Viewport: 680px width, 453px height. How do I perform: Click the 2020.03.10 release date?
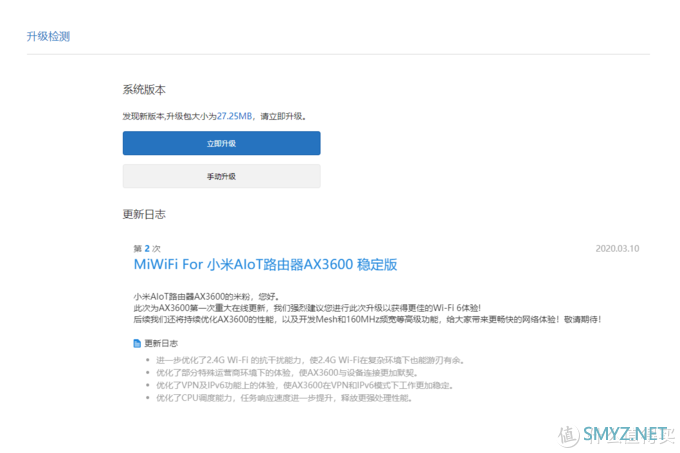[617, 249]
